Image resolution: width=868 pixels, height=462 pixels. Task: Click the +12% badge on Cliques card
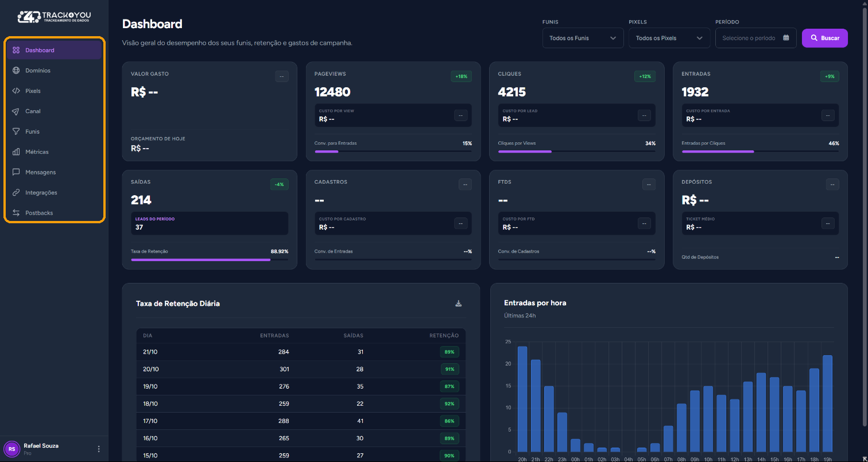click(645, 76)
